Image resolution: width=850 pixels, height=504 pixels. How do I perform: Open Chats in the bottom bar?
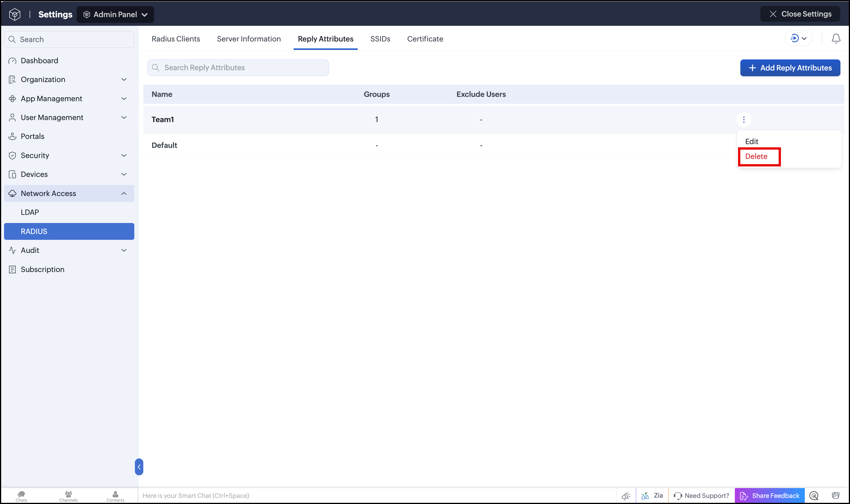(21, 496)
